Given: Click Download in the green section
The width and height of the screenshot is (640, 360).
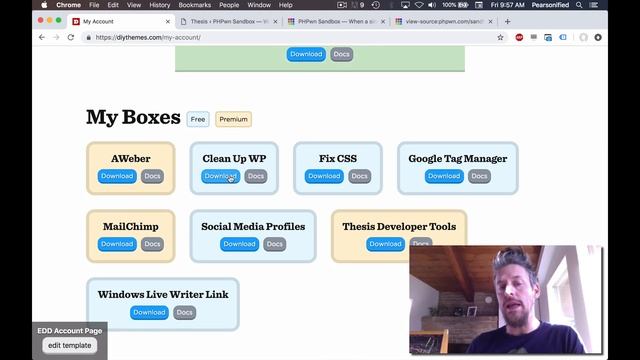Looking at the screenshot, I should pos(306,54).
